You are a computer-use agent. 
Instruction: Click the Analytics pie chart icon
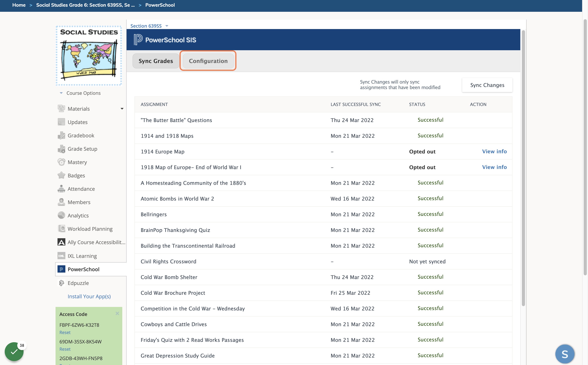(x=61, y=215)
